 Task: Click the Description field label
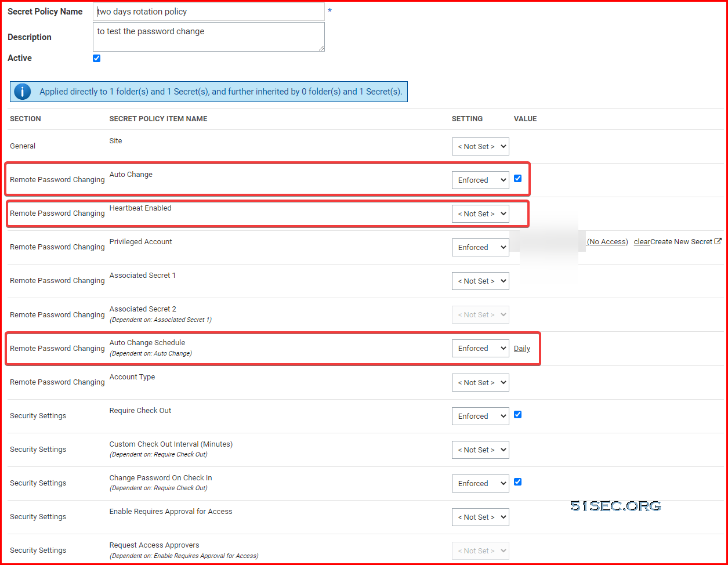pyautogui.click(x=30, y=37)
